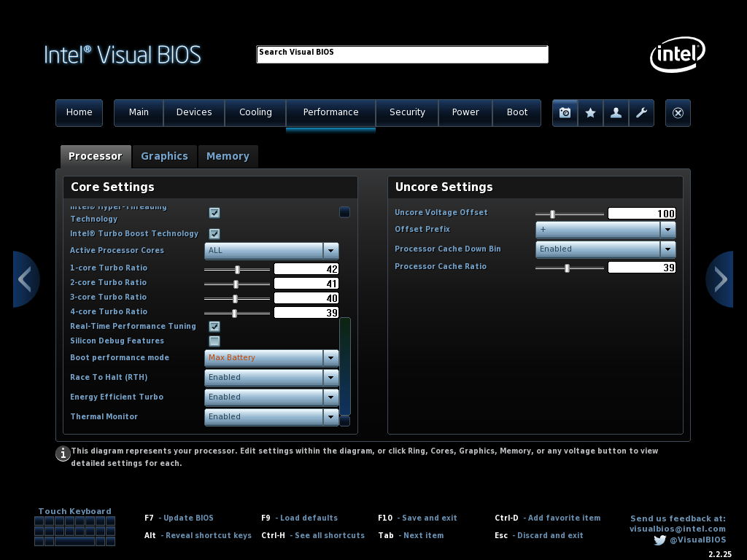The image size is (747, 560).
Task: Click the Search Visual BIOS field
Action: (x=402, y=55)
